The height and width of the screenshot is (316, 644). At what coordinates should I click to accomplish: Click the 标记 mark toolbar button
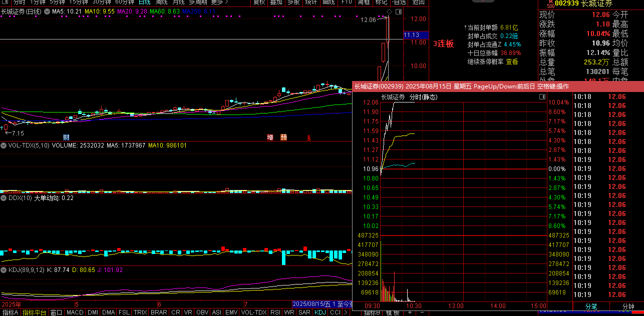pyautogui.click(x=381, y=2)
